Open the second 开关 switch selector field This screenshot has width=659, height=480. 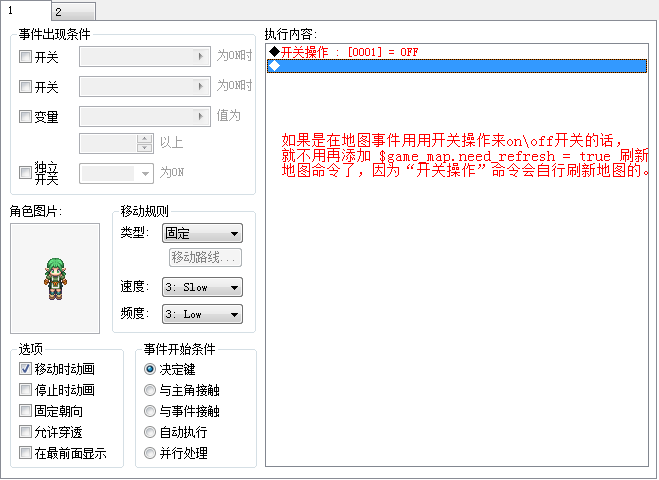coord(145,87)
